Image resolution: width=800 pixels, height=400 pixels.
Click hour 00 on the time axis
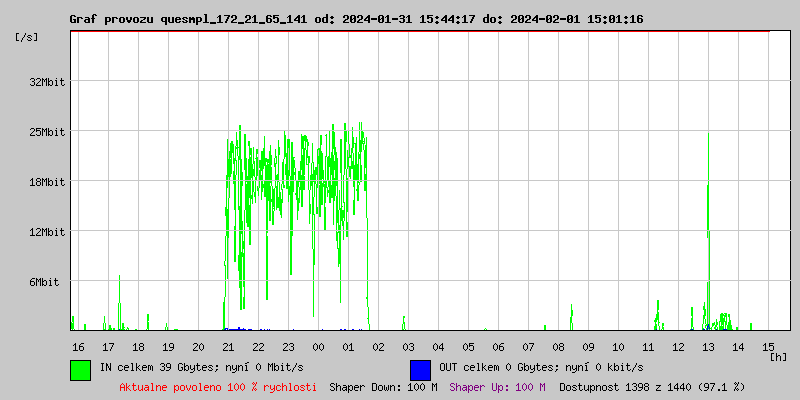[x=318, y=346]
